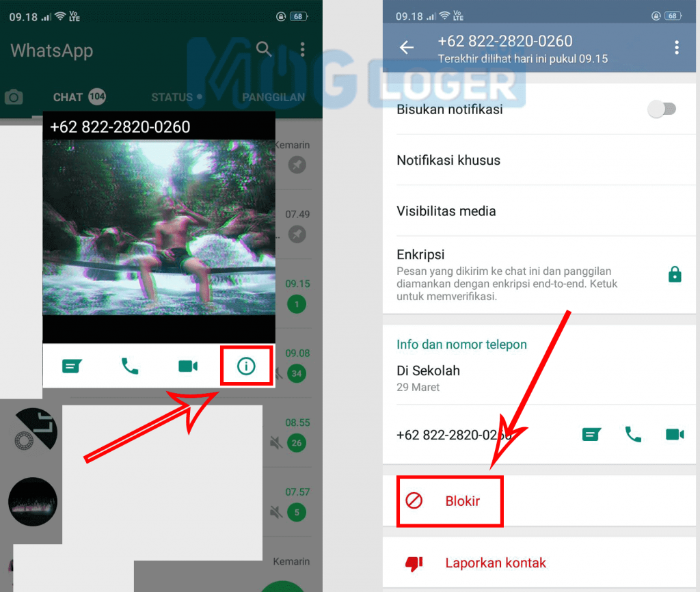Tap the profile photo in popup
This screenshot has height=592, width=700.
(x=159, y=228)
